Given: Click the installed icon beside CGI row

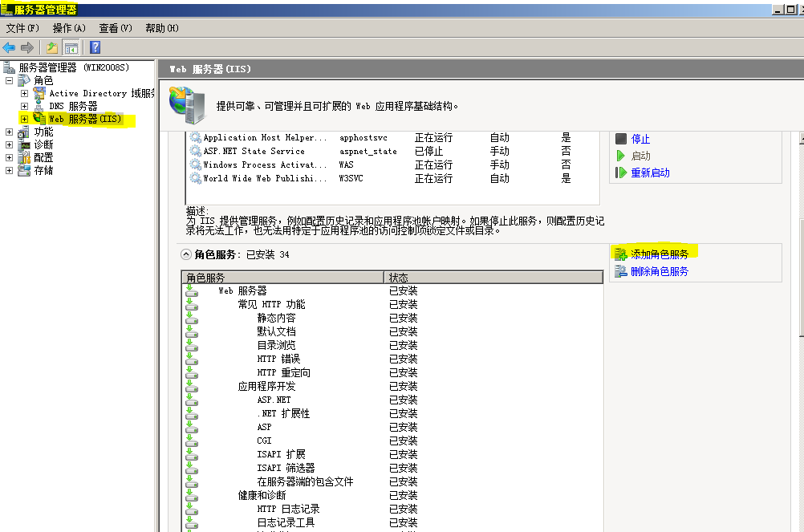Looking at the screenshot, I should point(192,441).
